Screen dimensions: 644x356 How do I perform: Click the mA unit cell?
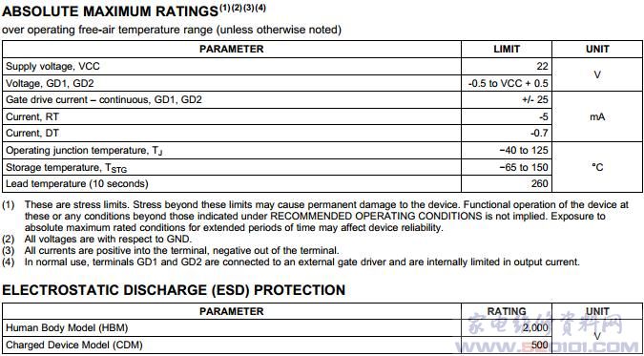pyautogui.click(x=597, y=116)
